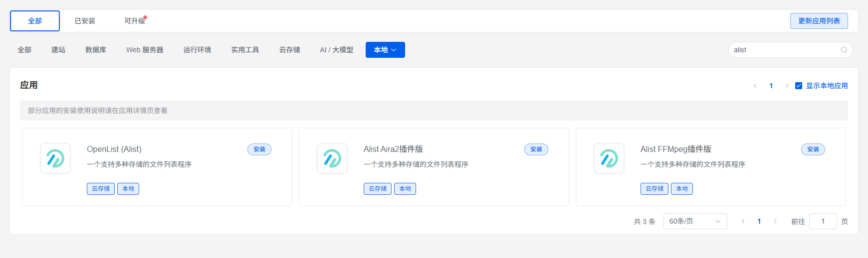This screenshot has width=868, height=258.
Task: Click 本地 tag on Alist Aira2插件版 card
Action: (x=405, y=189)
